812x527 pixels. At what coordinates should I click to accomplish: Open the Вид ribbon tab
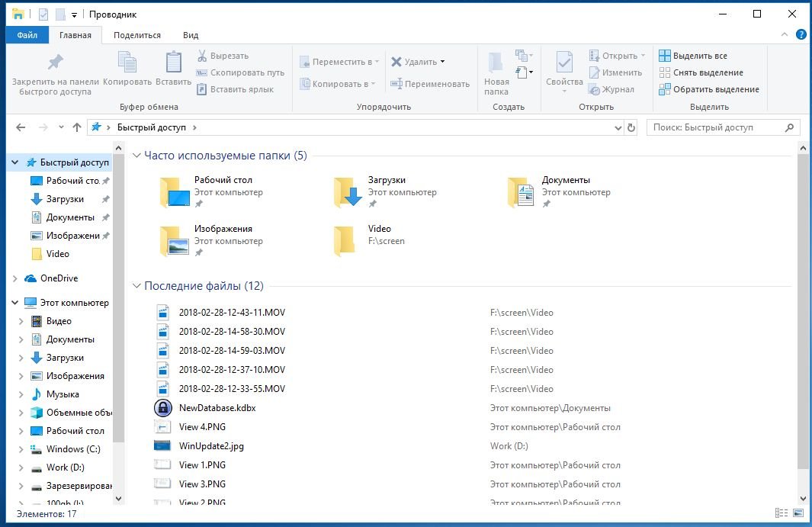(191, 35)
